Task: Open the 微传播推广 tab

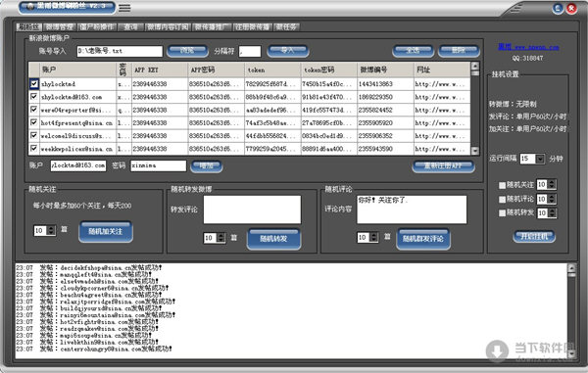Action: (x=212, y=27)
